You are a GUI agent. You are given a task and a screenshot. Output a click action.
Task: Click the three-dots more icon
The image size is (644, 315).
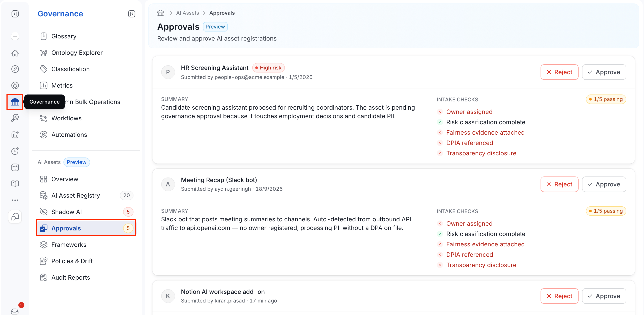coord(15,200)
